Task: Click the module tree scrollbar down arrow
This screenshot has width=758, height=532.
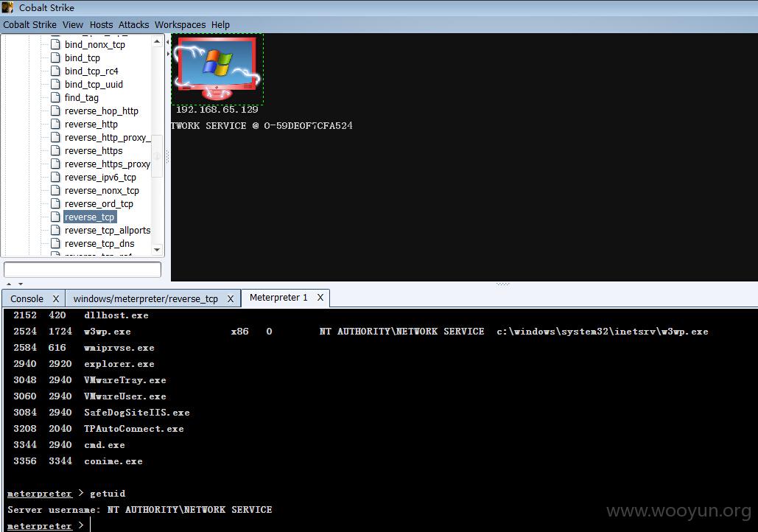Action: (x=157, y=250)
